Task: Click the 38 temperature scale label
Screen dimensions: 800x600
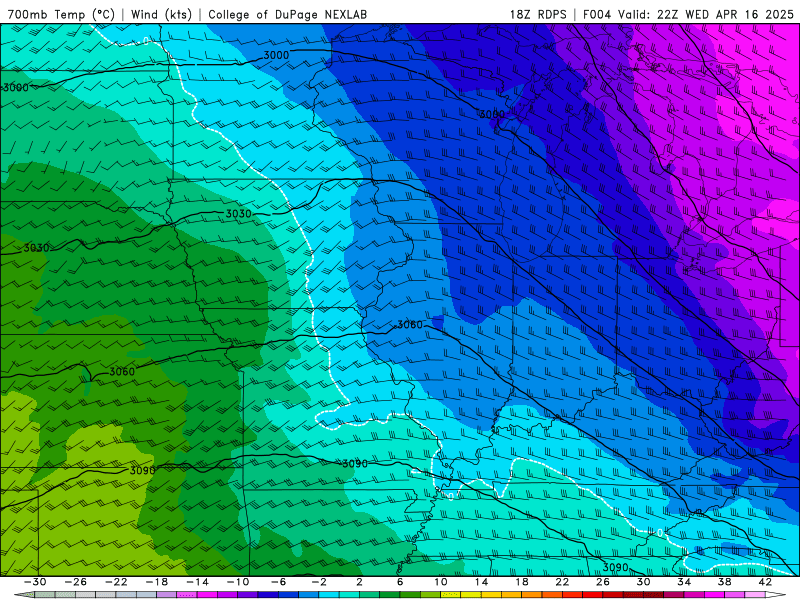Action: coord(724,582)
